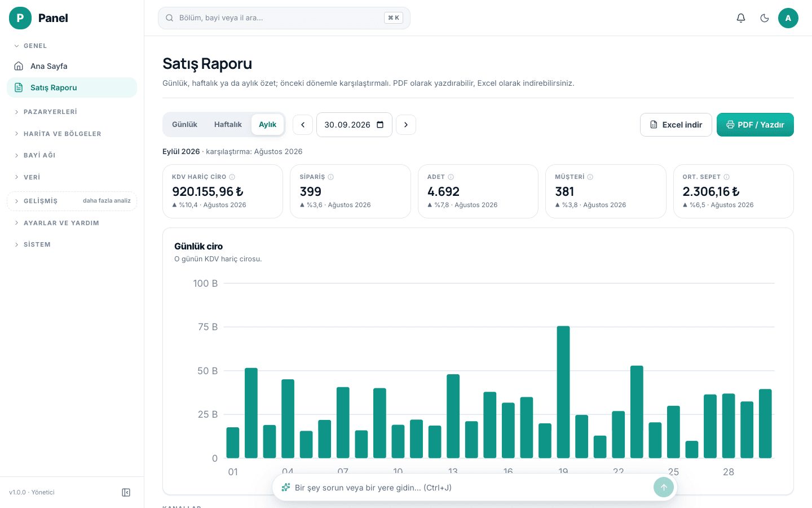Click the assistant ask input bar
The width and height of the screenshot is (812, 508).
tap(475, 488)
